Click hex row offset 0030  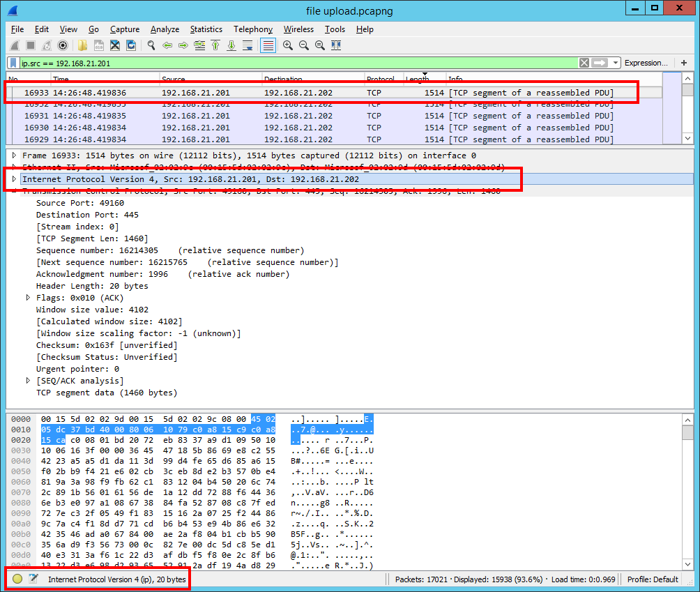tap(21, 450)
